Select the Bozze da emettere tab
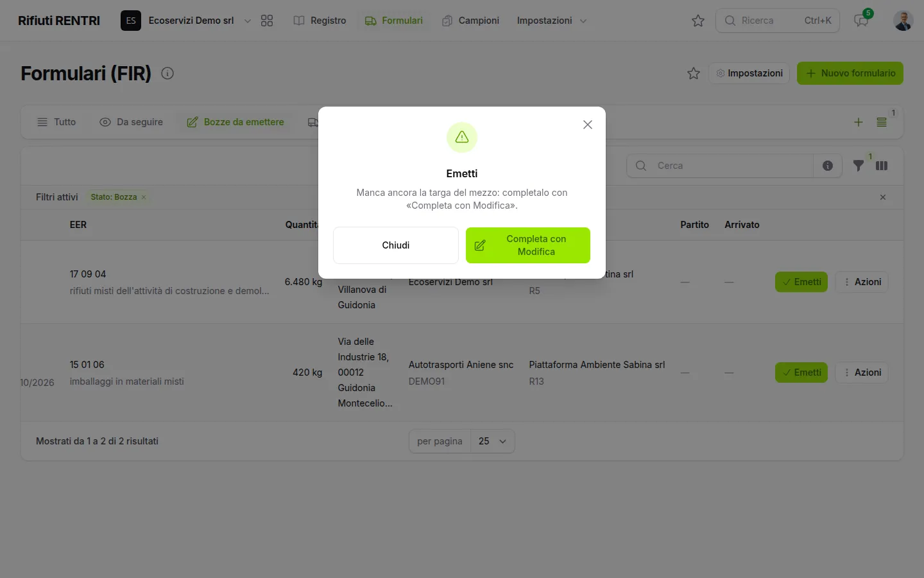 [235, 122]
